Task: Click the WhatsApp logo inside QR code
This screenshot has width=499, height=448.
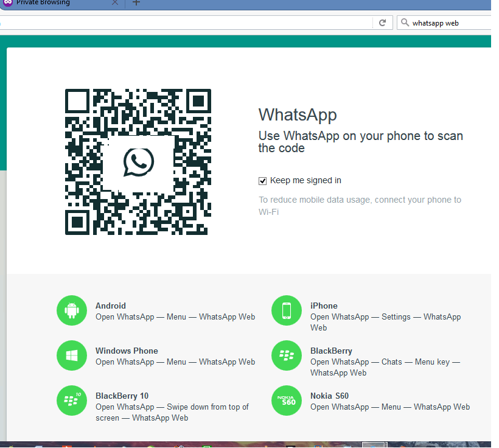Action: coord(138,162)
